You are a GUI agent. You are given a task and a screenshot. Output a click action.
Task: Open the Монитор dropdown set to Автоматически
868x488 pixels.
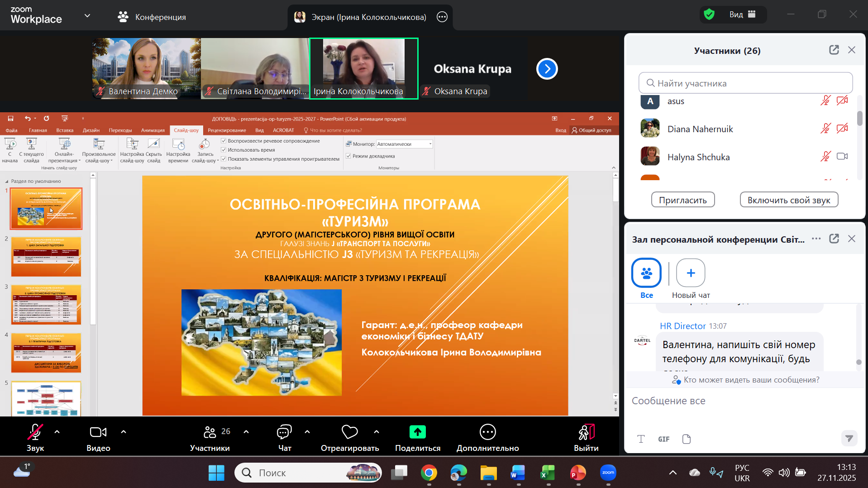point(404,144)
